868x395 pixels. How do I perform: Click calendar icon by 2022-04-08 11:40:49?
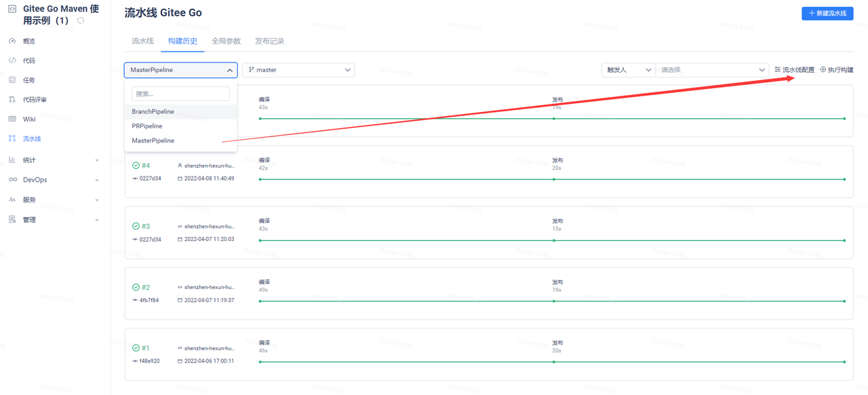click(180, 178)
